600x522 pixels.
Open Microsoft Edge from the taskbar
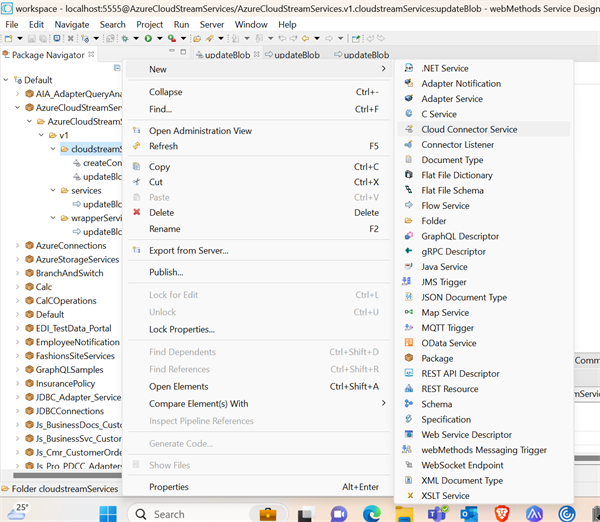pyautogui.click(x=372, y=514)
